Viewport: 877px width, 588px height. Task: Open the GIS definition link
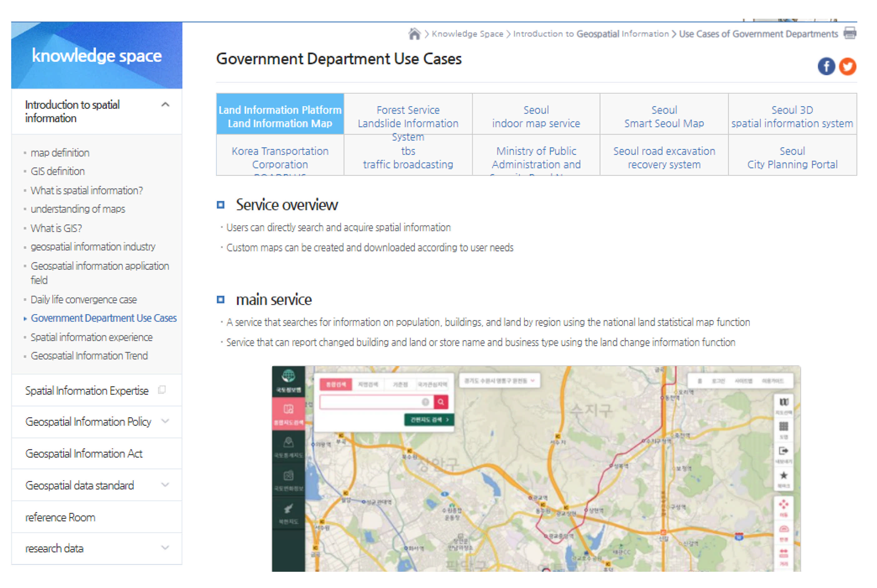point(58,171)
